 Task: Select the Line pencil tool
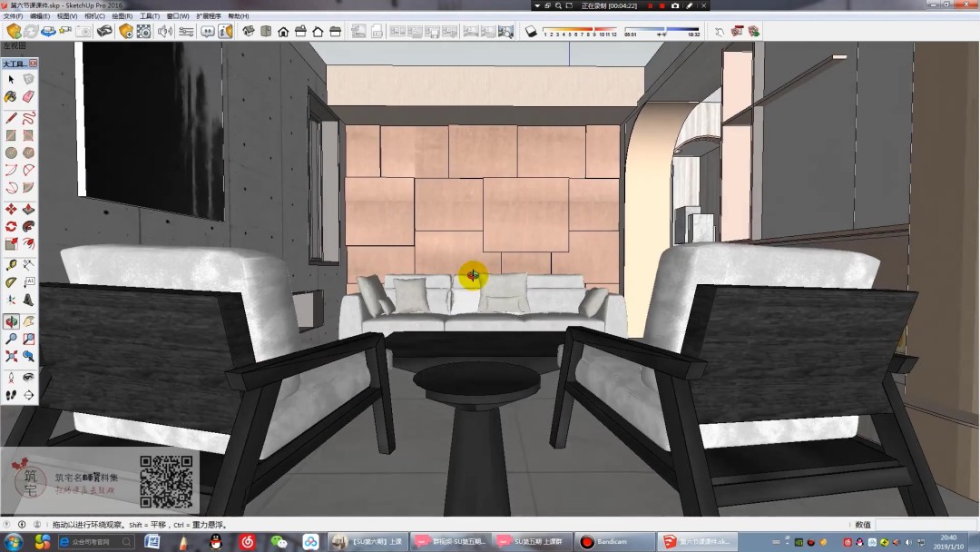[x=11, y=118]
